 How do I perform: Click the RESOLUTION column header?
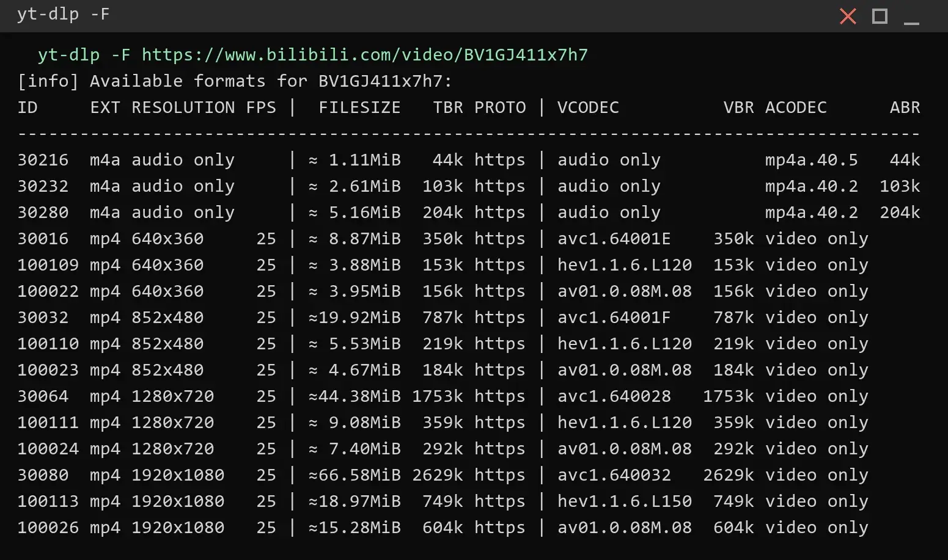click(x=183, y=107)
